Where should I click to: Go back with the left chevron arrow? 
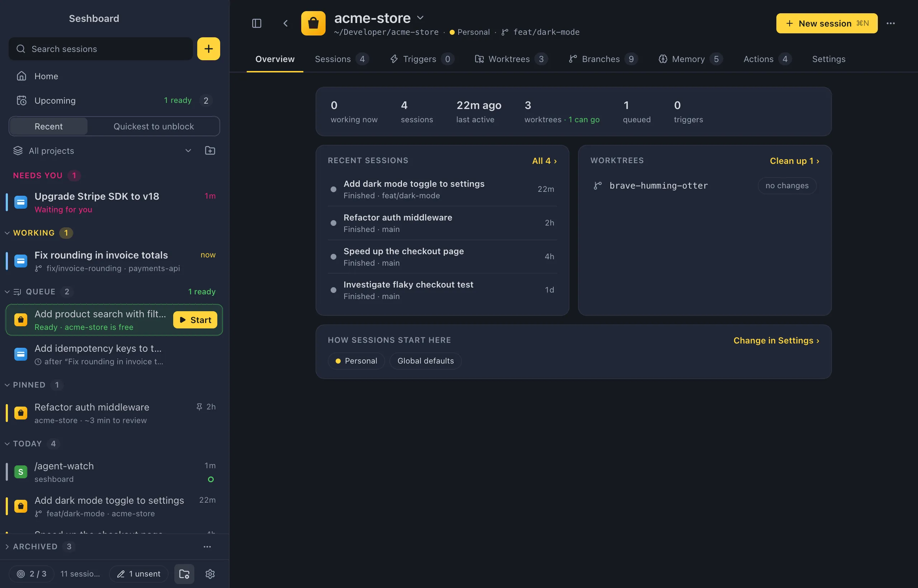coord(285,23)
